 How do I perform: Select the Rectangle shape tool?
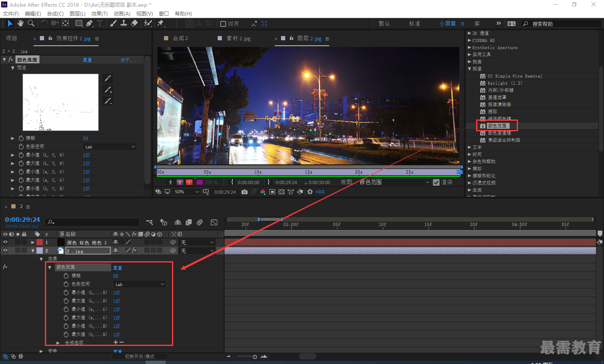[79, 23]
